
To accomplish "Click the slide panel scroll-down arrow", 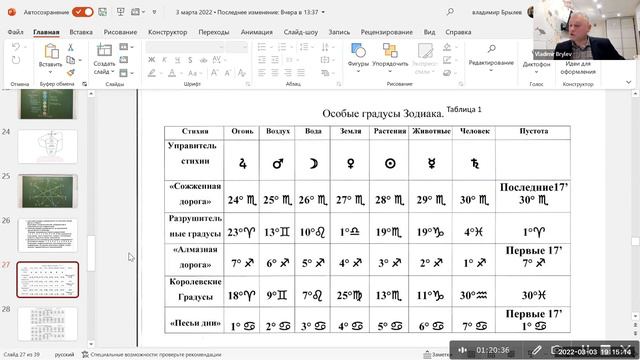I will 91,344.
